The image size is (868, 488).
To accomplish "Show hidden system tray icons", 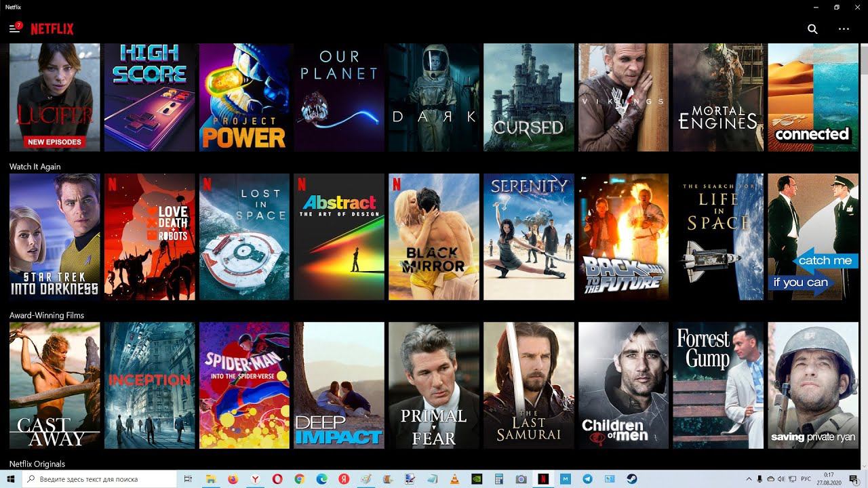I will pyautogui.click(x=749, y=479).
